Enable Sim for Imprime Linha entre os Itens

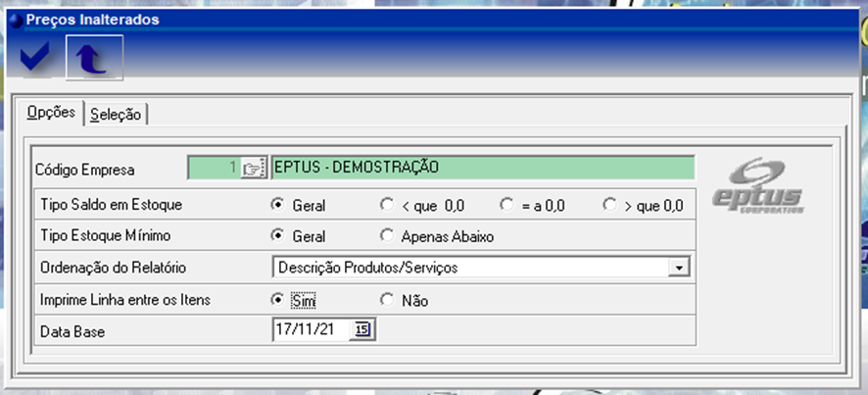point(278,300)
